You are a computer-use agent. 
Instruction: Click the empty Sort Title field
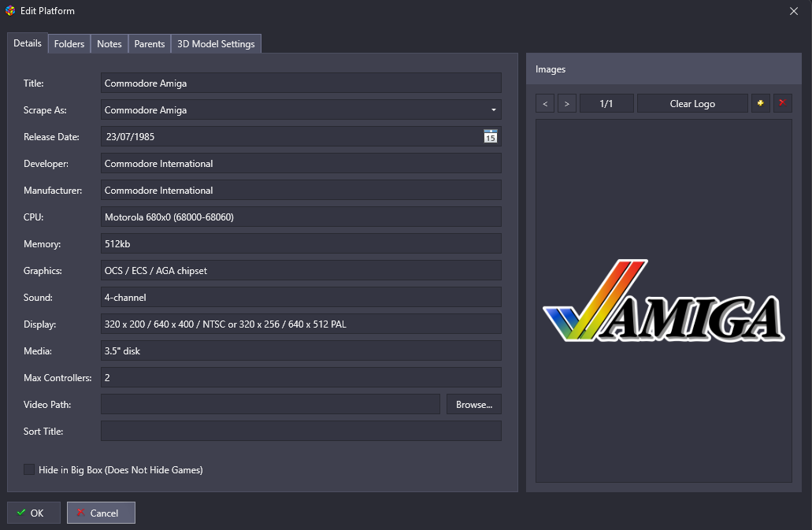tap(301, 431)
